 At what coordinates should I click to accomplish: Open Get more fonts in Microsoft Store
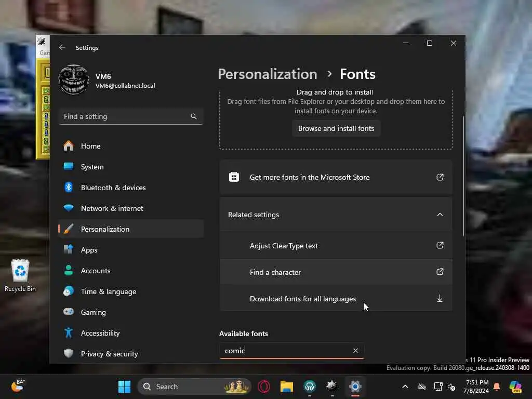(336, 177)
